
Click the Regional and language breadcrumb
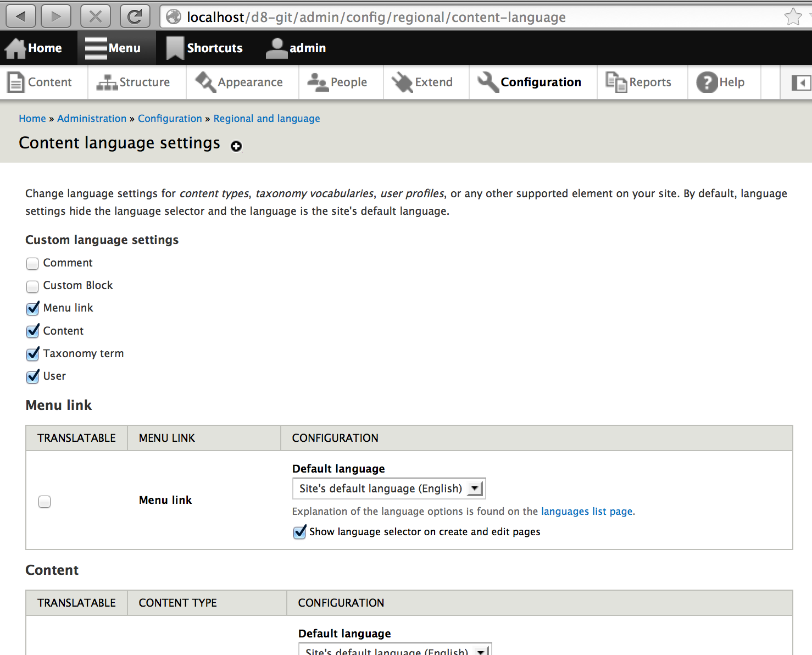[x=266, y=119]
